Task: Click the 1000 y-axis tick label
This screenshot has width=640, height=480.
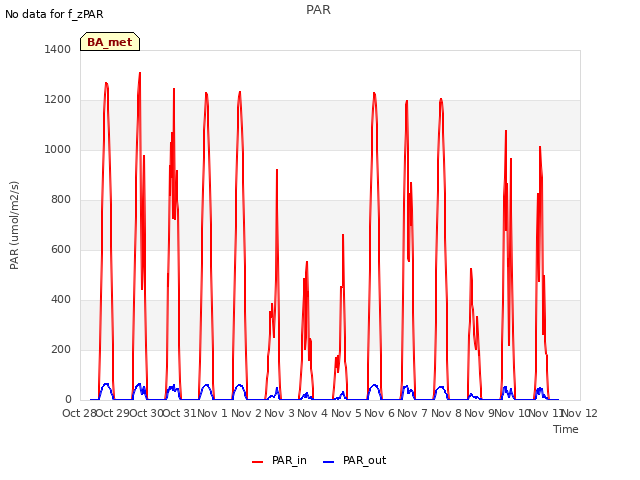Action: click(58, 149)
